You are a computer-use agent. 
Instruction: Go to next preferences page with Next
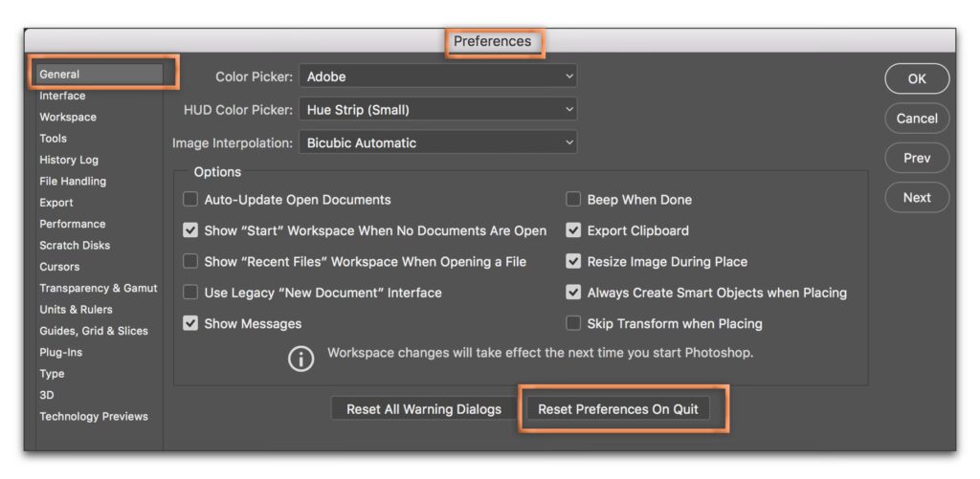917,198
